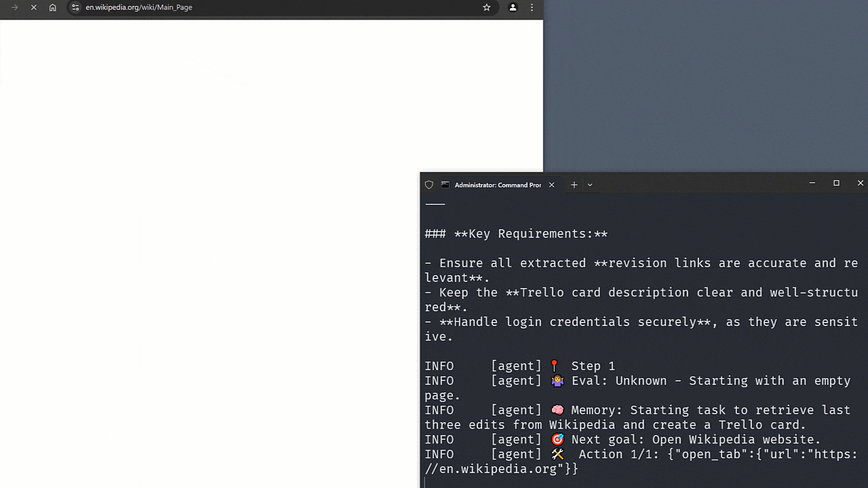This screenshot has height=488, width=868.
Task: Open a new terminal tab with the plus button
Action: (x=574, y=184)
